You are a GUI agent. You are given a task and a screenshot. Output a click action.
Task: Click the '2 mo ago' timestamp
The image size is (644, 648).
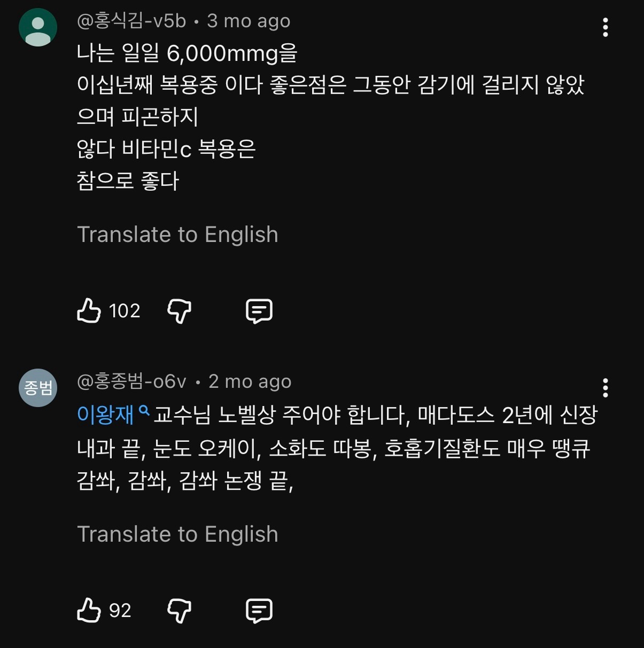pyautogui.click(x=250, y=381)
